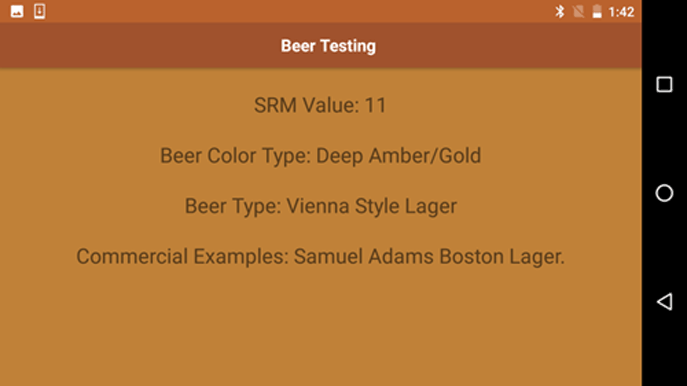
Task: Tap the no-SIM card status icon
Action: point(578,11)
